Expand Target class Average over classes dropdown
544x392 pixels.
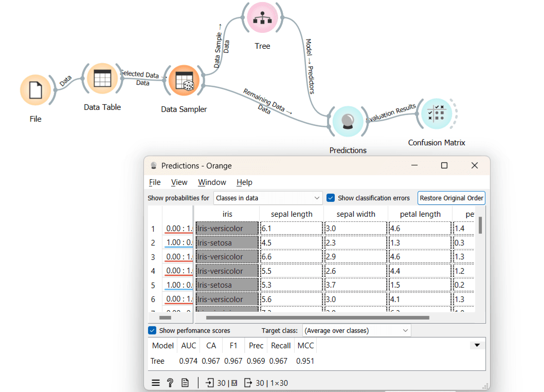[x=357, y=331]
